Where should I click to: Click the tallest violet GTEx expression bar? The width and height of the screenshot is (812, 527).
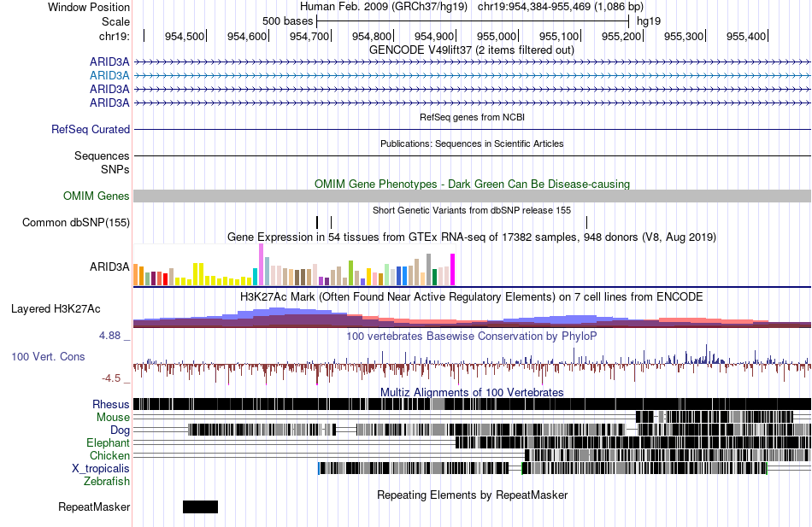[x=261, y=265]
